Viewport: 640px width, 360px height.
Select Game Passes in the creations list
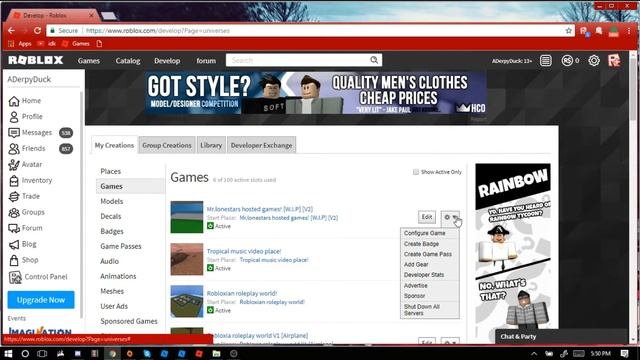121,247
